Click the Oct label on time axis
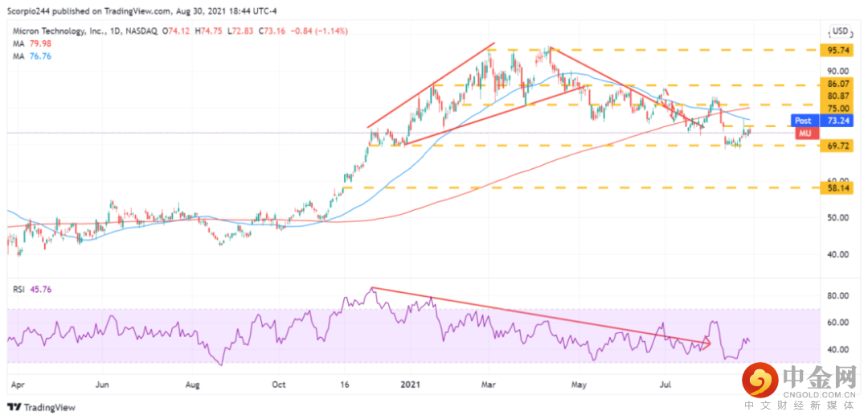Screen dimensions: 868x420 279,383
